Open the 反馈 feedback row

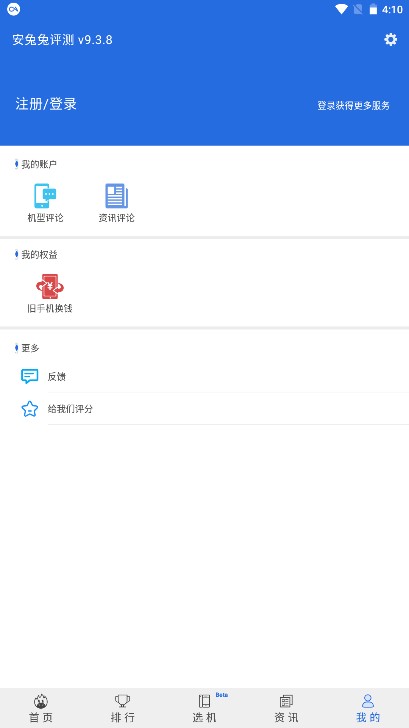click(x=204, y=376)
